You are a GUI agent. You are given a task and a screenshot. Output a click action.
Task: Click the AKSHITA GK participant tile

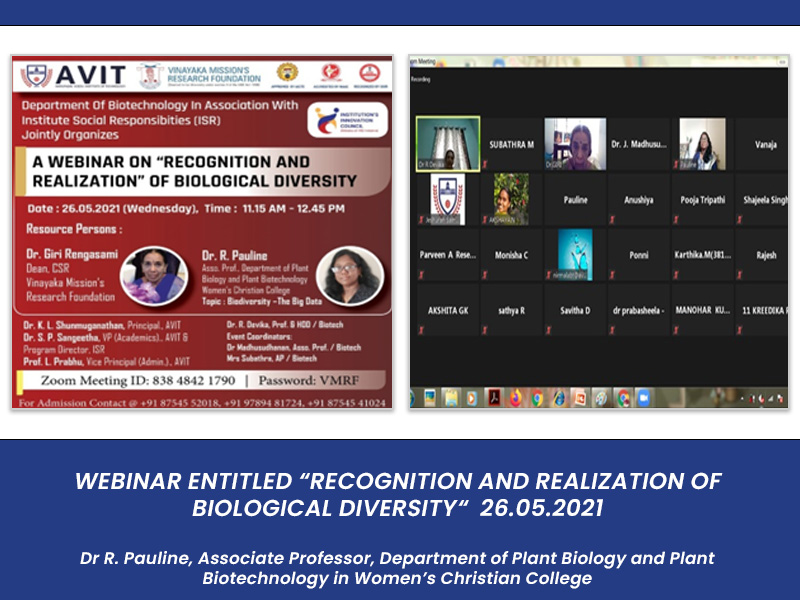447,310
